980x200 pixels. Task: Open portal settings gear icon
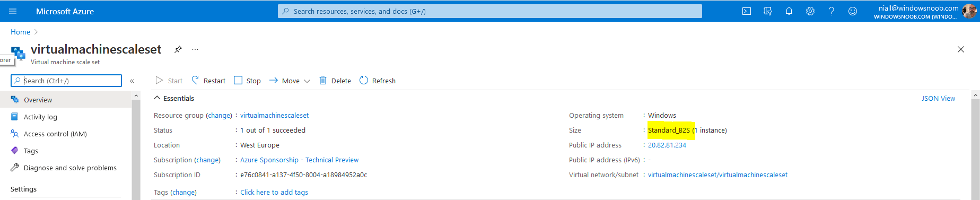point(810,11)
